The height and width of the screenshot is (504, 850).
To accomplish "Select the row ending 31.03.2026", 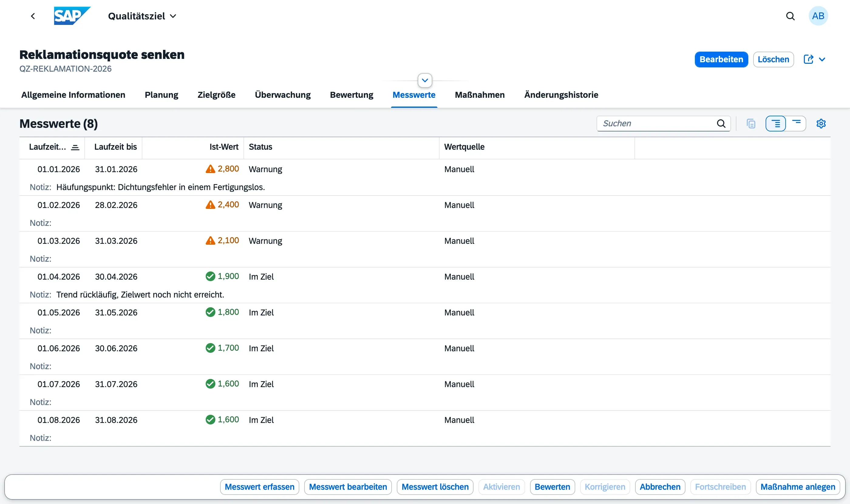I will point(424,249).
